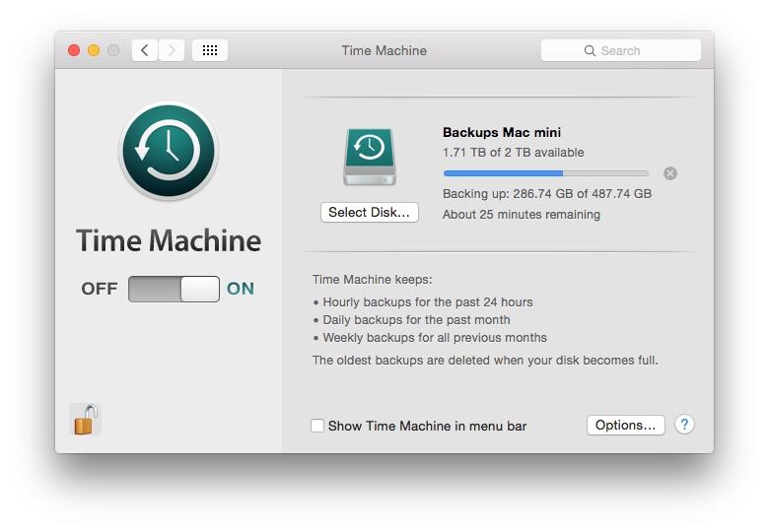This screenshot has height=532, width=769.
Task: Open the Options... dialog
Action: [625, 425]
